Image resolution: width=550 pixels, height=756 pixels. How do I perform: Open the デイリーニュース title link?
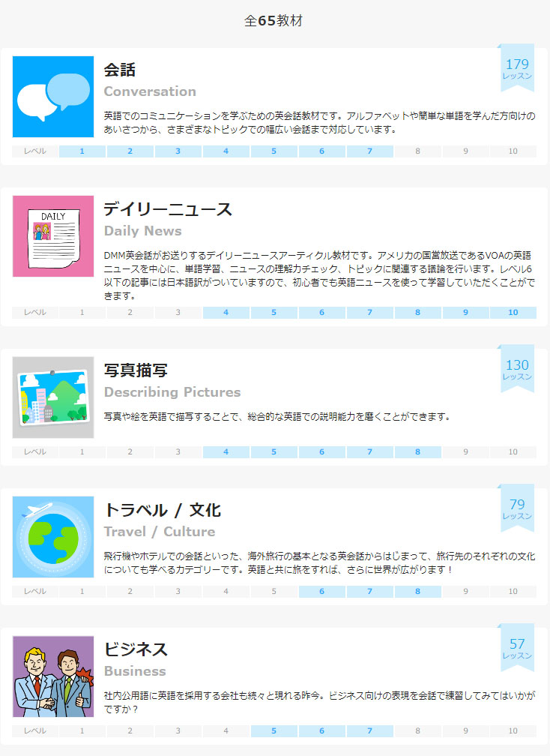[x=168, y=209]
